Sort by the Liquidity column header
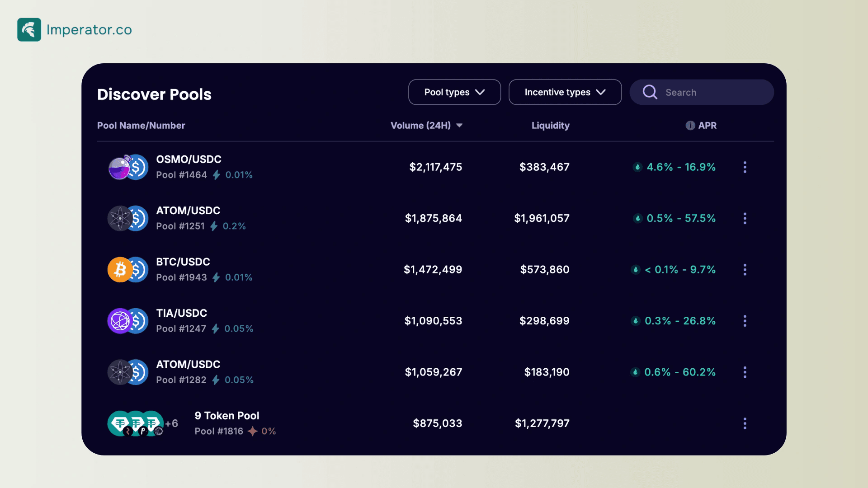This screenshot has height=488, width=868. coord(550,126)
